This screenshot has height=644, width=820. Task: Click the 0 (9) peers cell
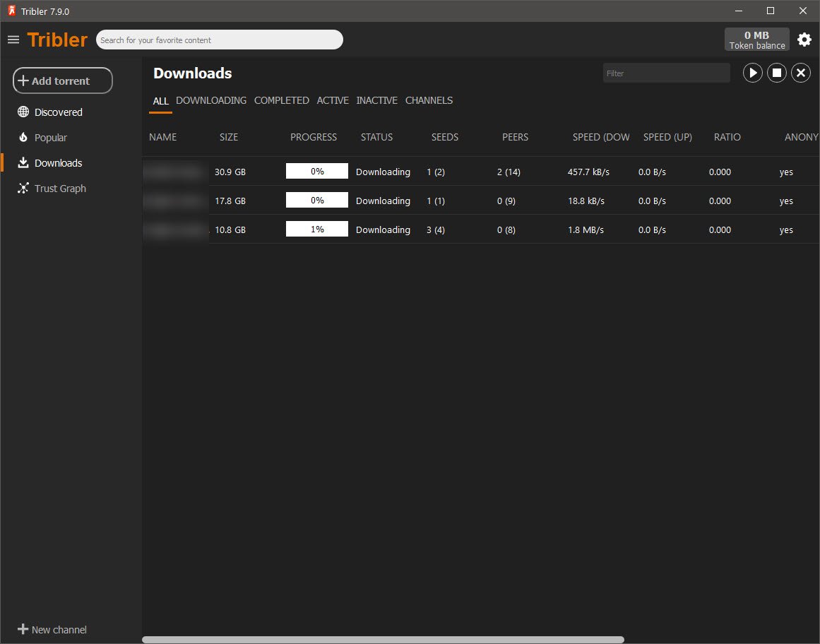506,201
